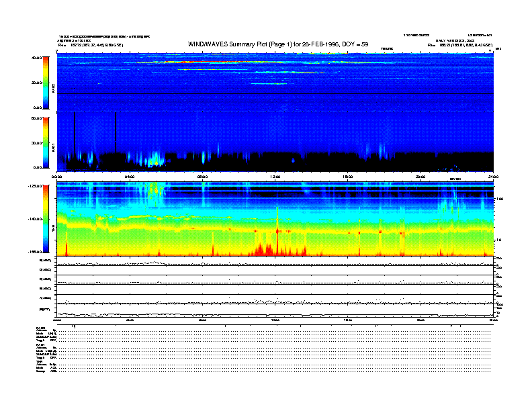Click the bottom line plot panel above the time axis

[x=275, y=311]
